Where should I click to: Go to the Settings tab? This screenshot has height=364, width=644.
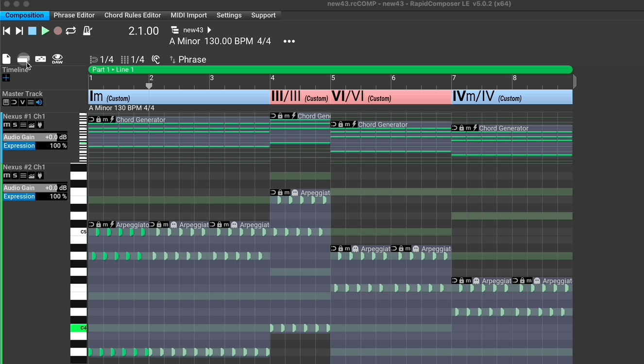click(229, 15)
